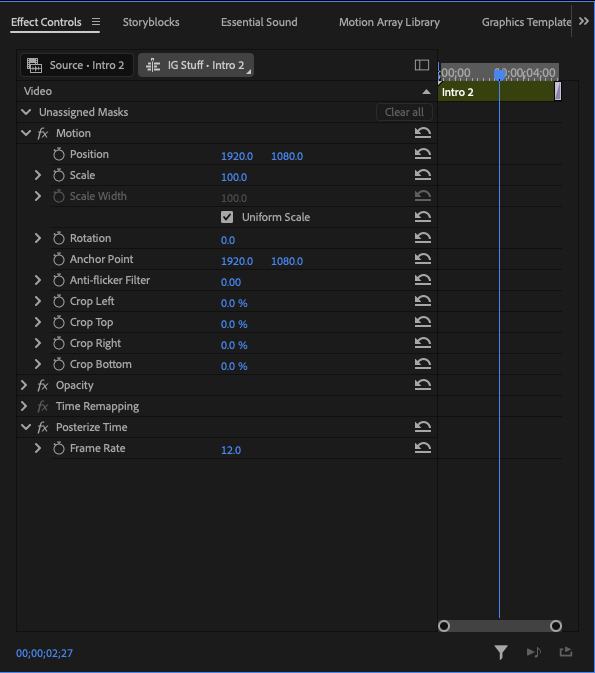Viewport: 595px width, 673px height.
Task: Toggle the show/hide timeline view icon
Action: pyautogui.click(x=422, y=65)
